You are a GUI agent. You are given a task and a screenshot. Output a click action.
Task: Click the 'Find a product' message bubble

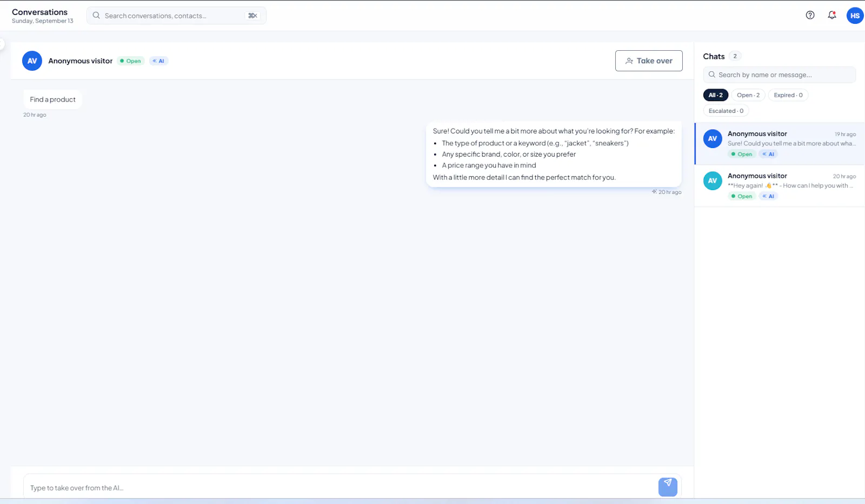click(x=53, y=99)
